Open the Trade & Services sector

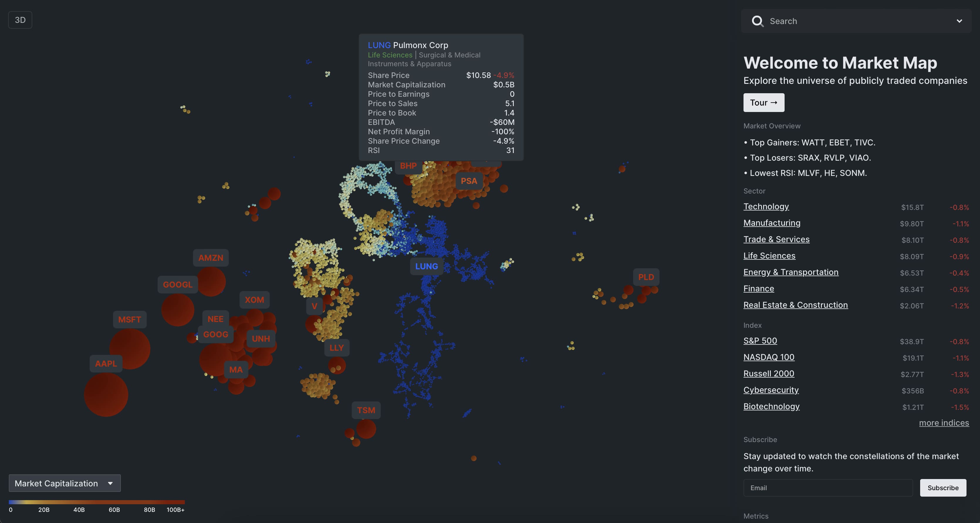(x=776, y=239)
